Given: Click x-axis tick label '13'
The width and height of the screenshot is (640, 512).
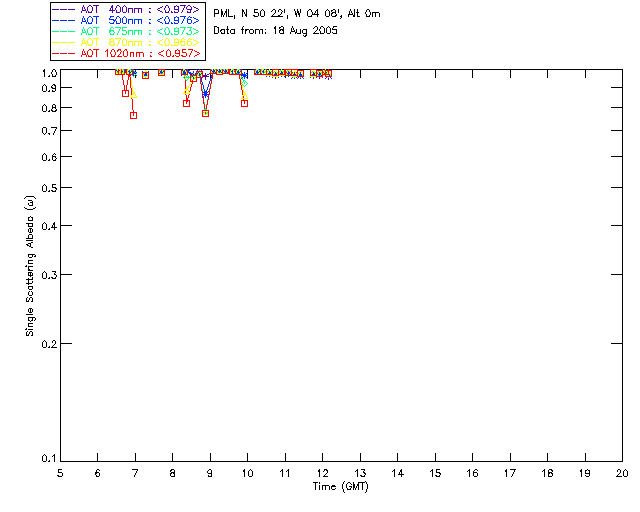Looking at the screenshot, I should click(x=360, y=473).
